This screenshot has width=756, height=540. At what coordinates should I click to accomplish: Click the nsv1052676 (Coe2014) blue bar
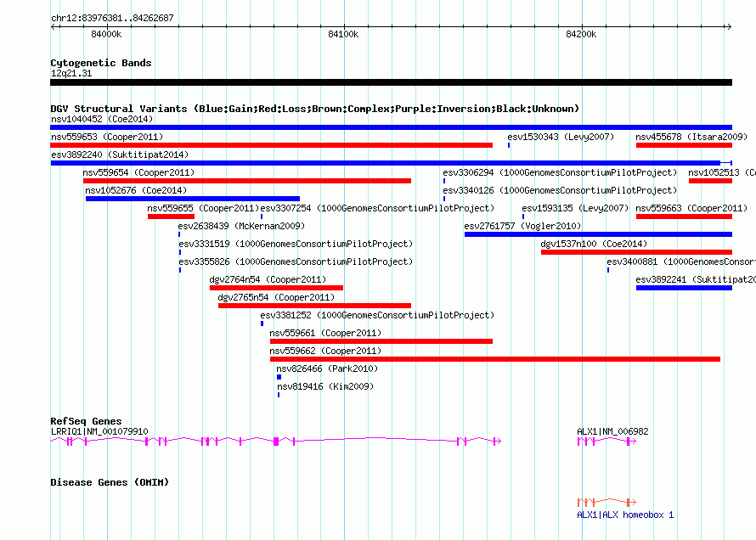click(x=192, y=199)
